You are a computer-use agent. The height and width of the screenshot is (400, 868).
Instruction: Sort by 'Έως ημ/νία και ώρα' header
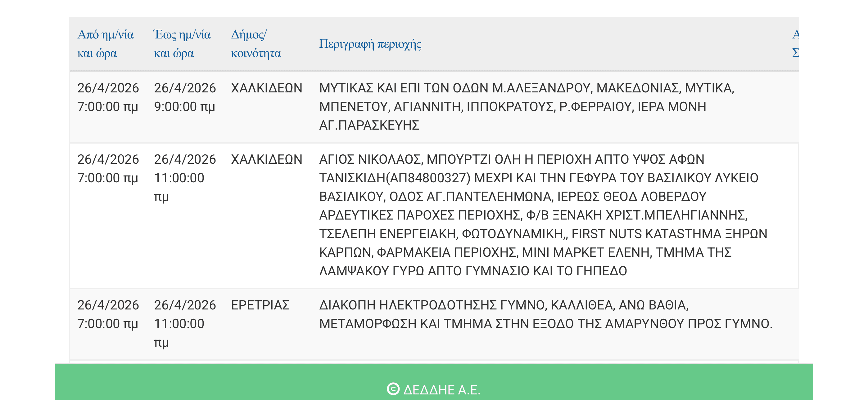pos(182,44)
